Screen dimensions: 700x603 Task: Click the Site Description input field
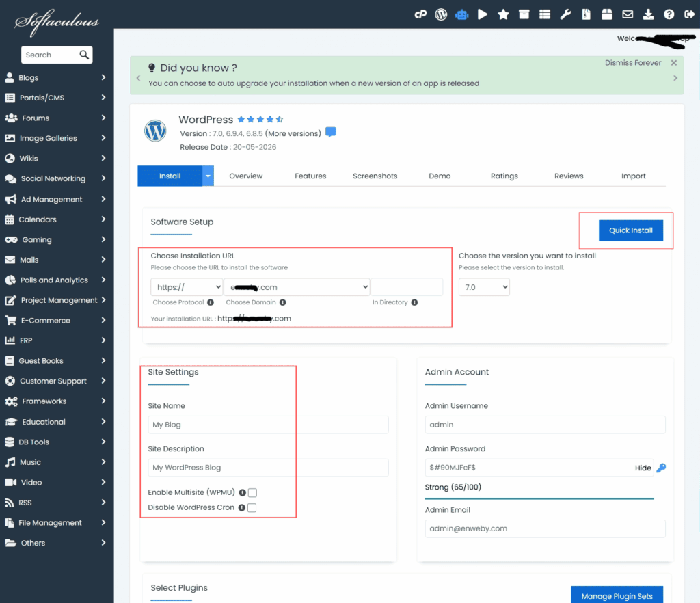[268, 468]
